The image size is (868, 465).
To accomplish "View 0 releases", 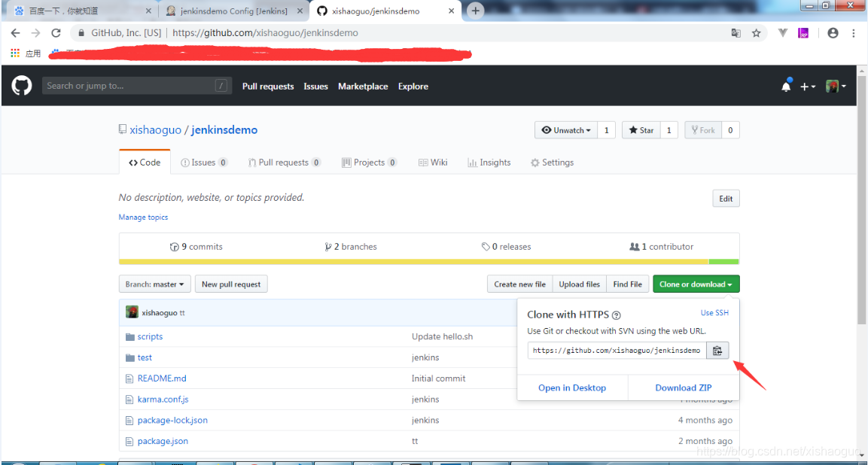I will pos(506,247).
